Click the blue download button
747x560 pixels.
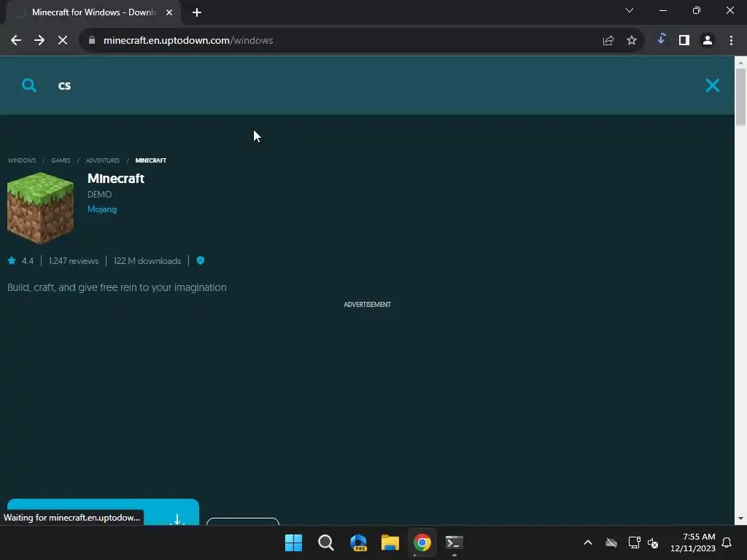click(103, 512)
